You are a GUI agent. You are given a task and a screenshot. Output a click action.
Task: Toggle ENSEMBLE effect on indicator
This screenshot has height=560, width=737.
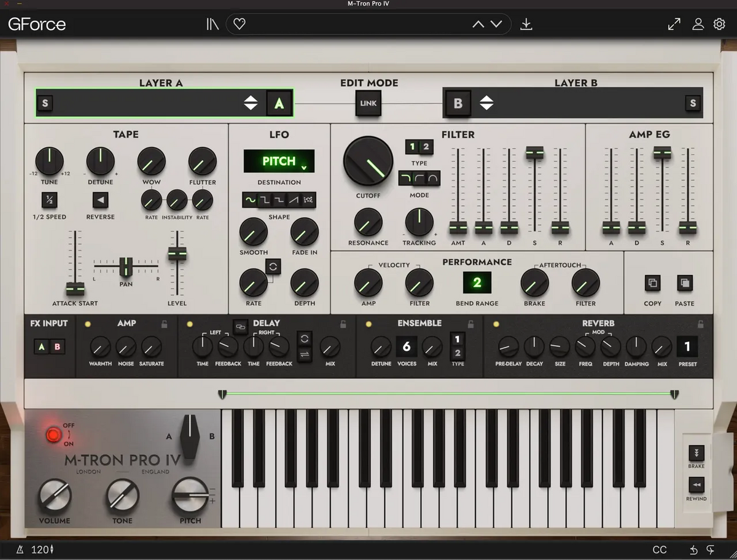(368, 324)
